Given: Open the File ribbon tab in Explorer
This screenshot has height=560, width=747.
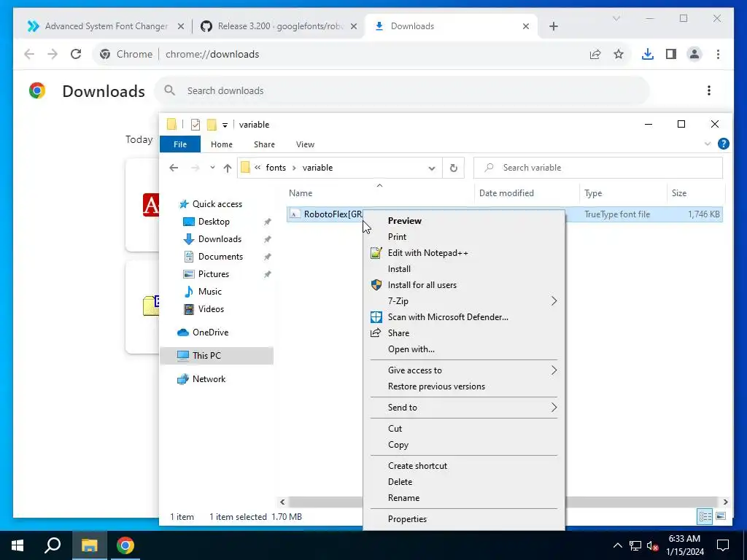Looking at the screenshot, I should click(180, 144).
